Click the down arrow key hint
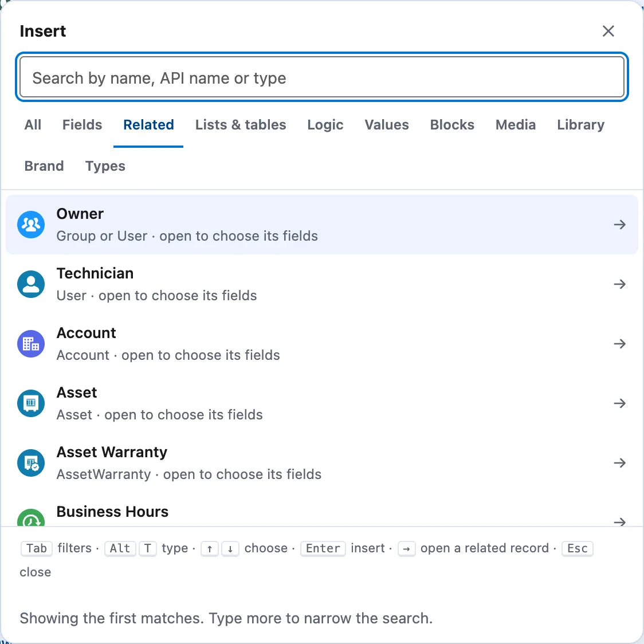This screenshot has width=644, height=644. click(230, 548)
